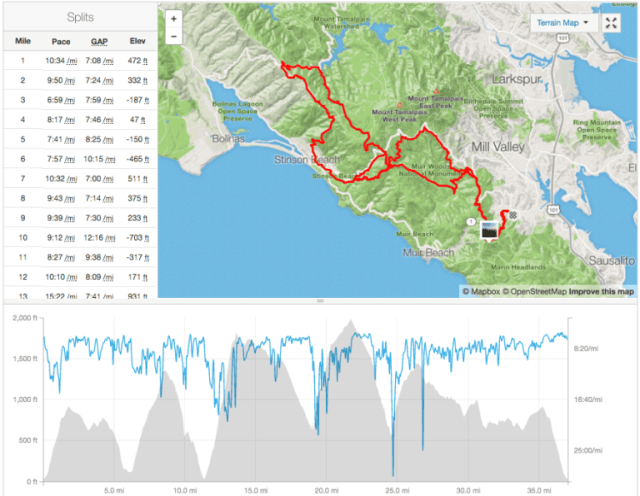Click the checkered finish flag marker
640x496 pixels.
[x=513, y=215]
